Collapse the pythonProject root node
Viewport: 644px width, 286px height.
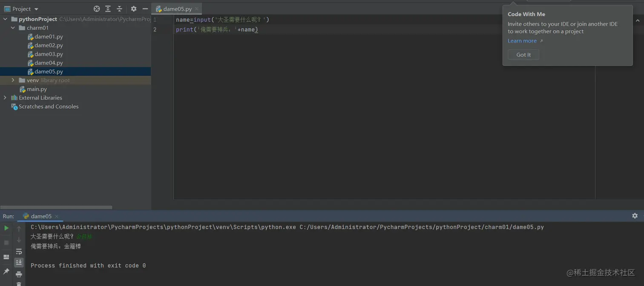click(x=6, y=19)
